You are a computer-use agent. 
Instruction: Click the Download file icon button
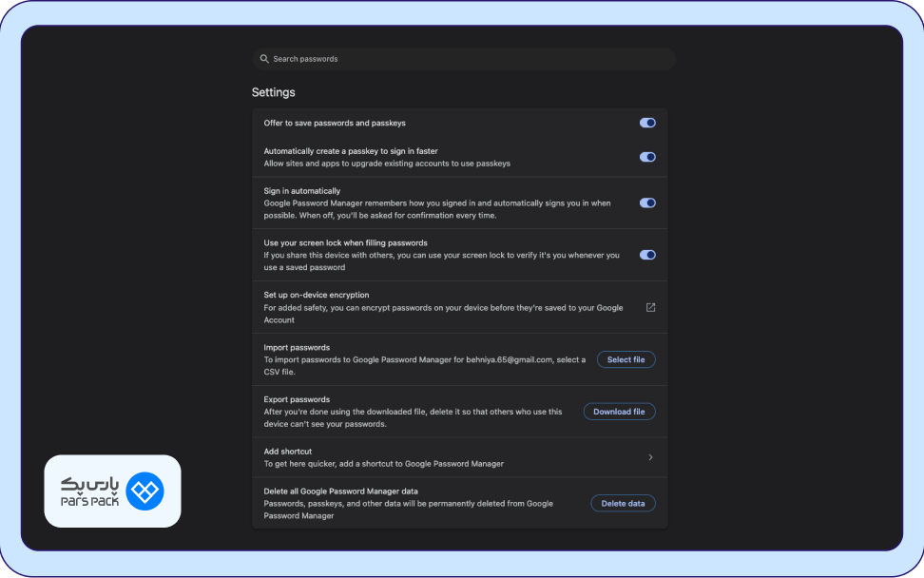(x=619, y=411)
